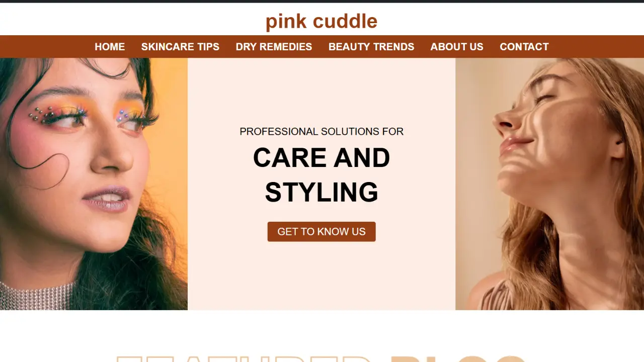Open the HOME navigation item
644x362 pixels.
click(x=110, y=47)
